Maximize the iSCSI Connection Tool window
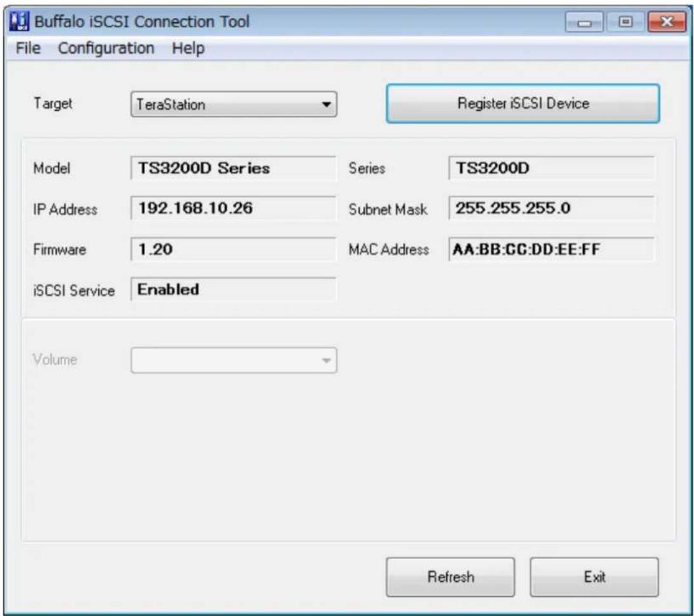This screenshot has height=616, width=694. (625, 22)
